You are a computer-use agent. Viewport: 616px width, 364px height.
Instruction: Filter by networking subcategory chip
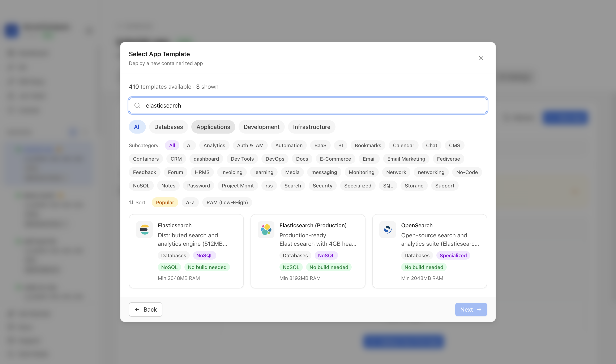click(431, 172)
